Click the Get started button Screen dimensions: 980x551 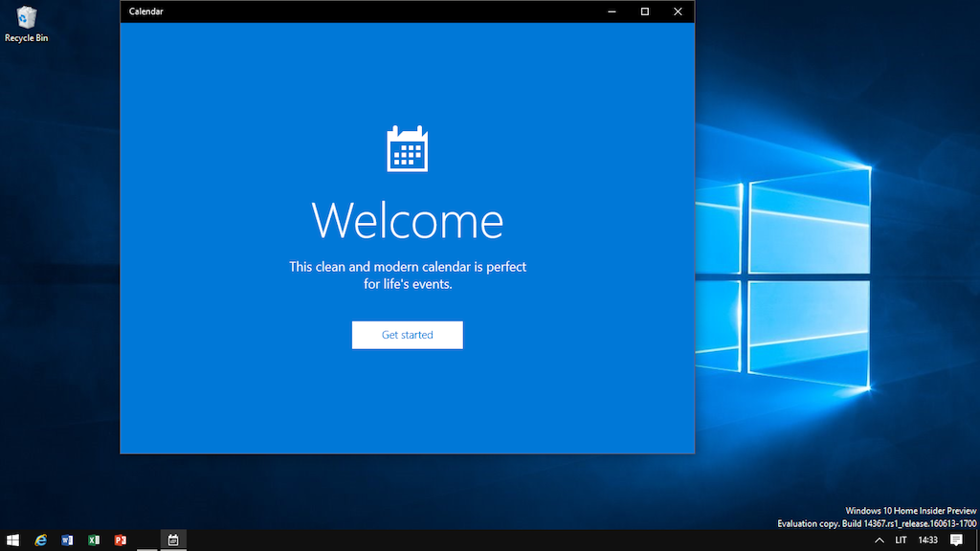[x=407, y=335]
